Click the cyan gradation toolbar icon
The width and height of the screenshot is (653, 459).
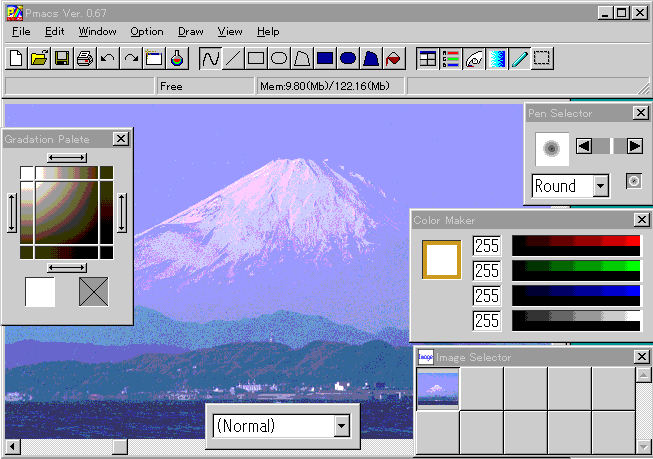[496, 58]
